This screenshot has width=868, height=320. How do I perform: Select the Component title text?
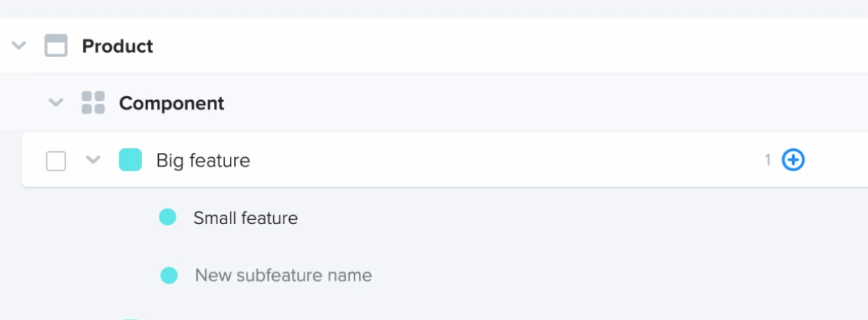[171, 103]
